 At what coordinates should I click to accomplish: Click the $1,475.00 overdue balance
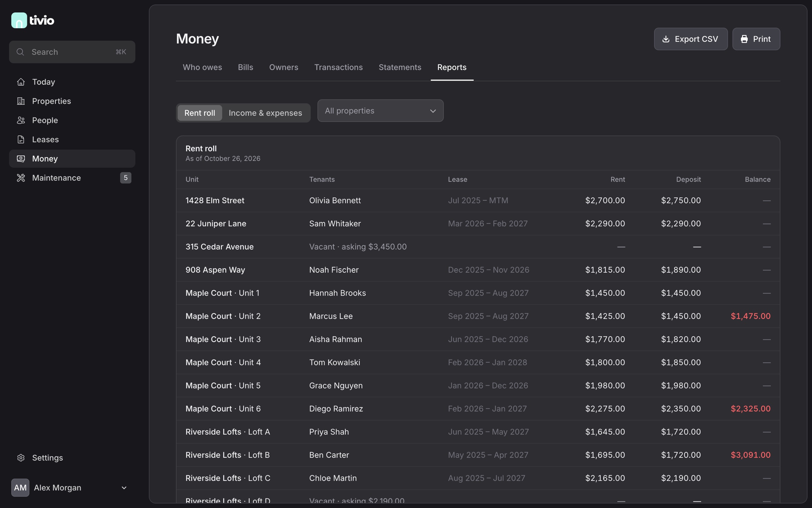(x=750, y=316)
